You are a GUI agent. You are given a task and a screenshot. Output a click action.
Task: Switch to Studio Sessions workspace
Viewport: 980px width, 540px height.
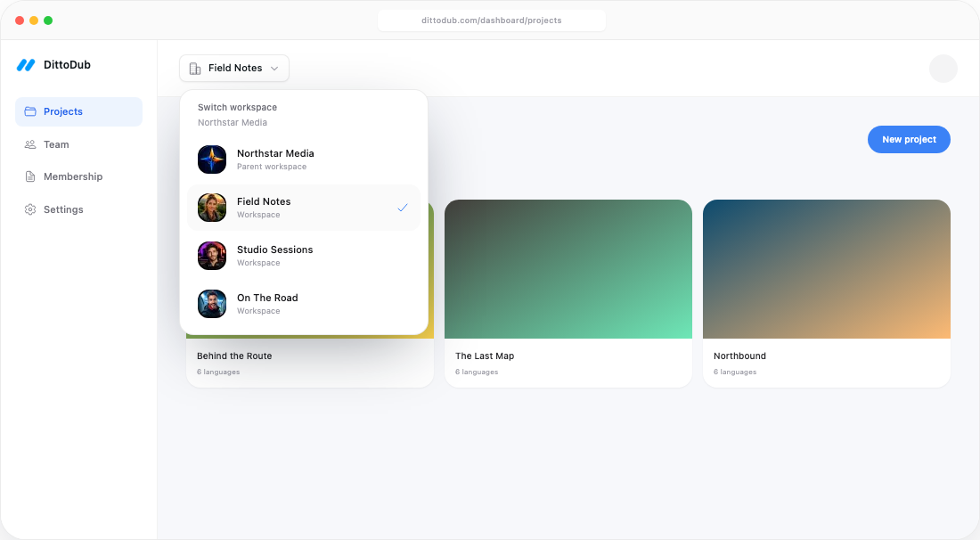point(304,256)
